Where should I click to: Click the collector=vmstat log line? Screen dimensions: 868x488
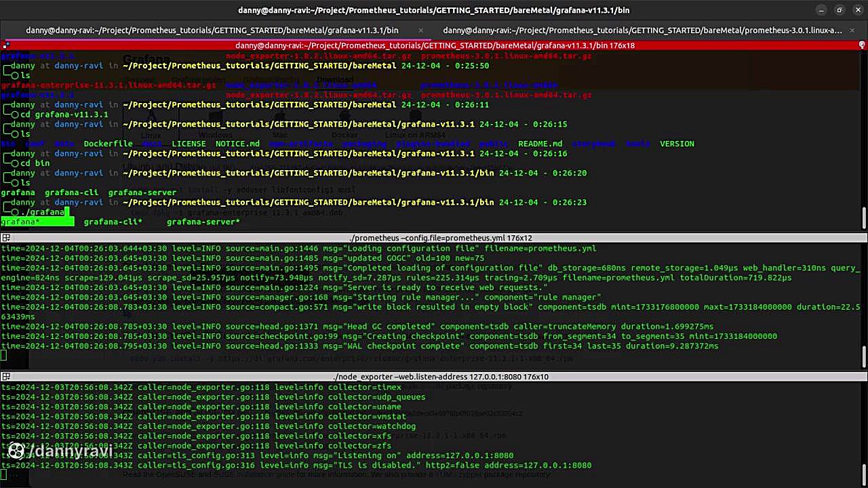click(203, 416)
